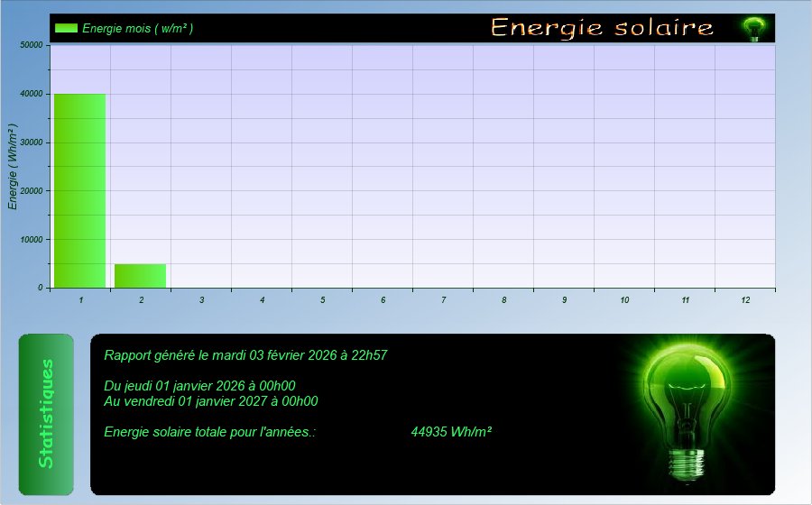Select x-axis label 9
This screenshot has width=812, height=505.
click(564, 299)
